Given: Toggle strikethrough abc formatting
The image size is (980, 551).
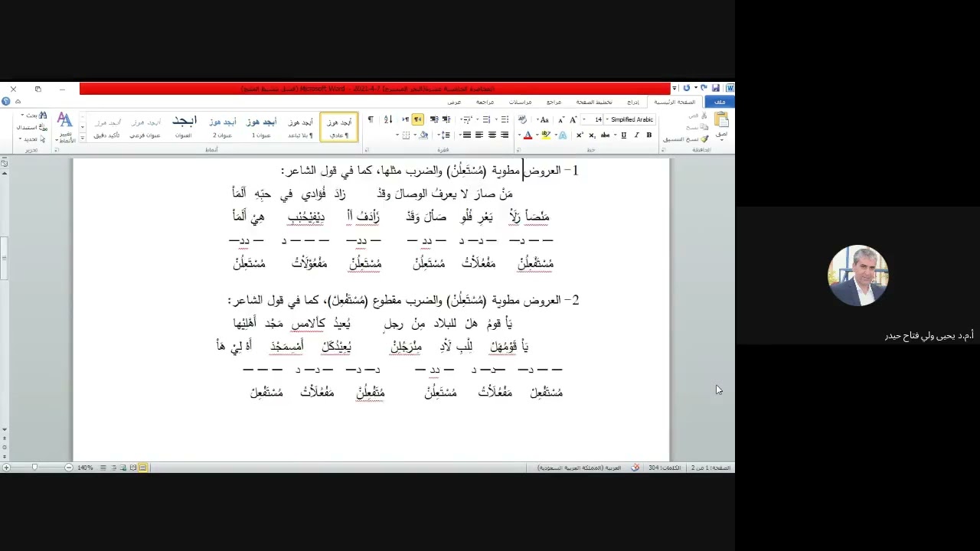Looking at the screenshot, I should 605,135.
